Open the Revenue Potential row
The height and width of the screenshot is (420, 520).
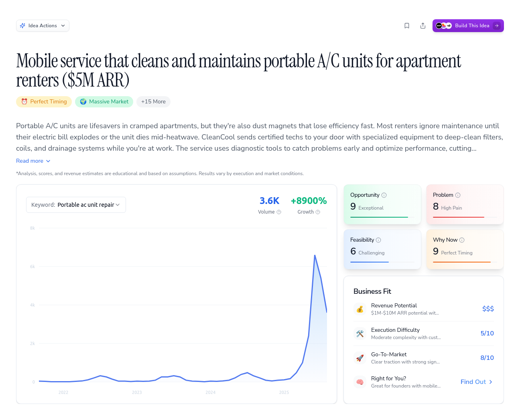(423, 309)
